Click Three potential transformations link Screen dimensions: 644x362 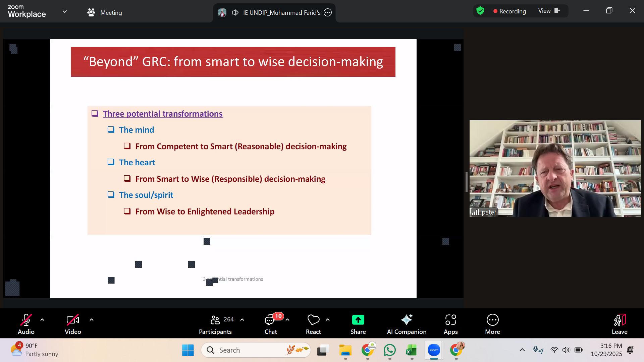pos(163,114)
